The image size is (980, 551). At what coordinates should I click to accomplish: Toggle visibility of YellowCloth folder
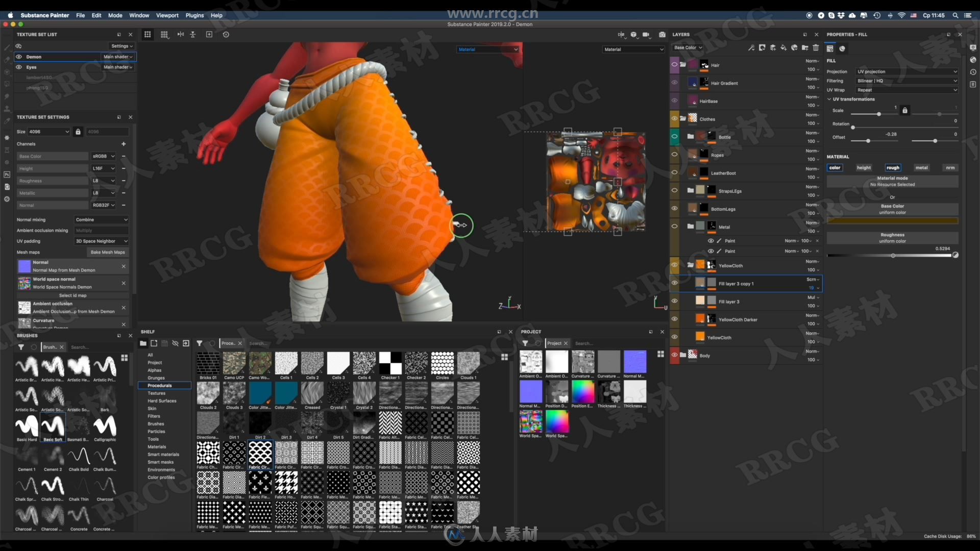click(x=674, y=265)
